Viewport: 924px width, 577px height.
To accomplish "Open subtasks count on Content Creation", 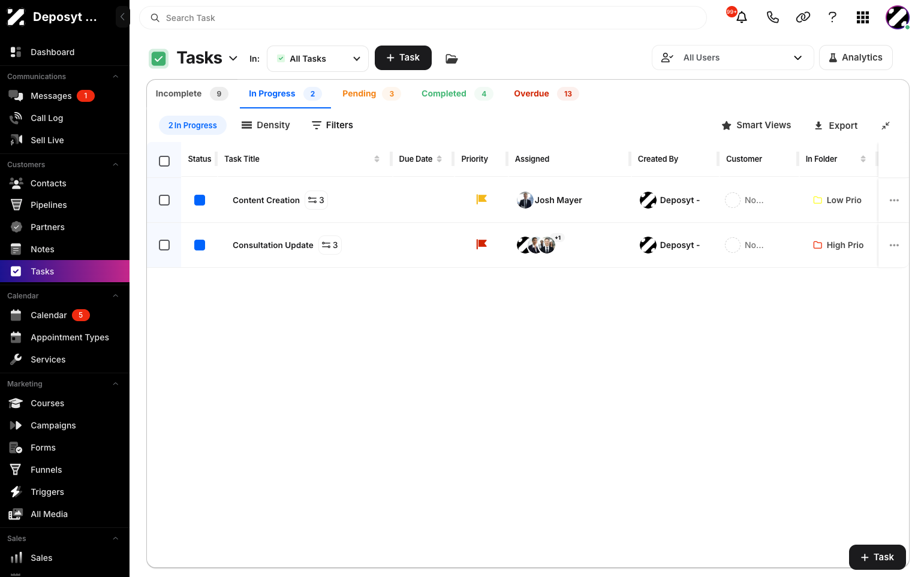I will pyautogui.click(x=316, y=200).
